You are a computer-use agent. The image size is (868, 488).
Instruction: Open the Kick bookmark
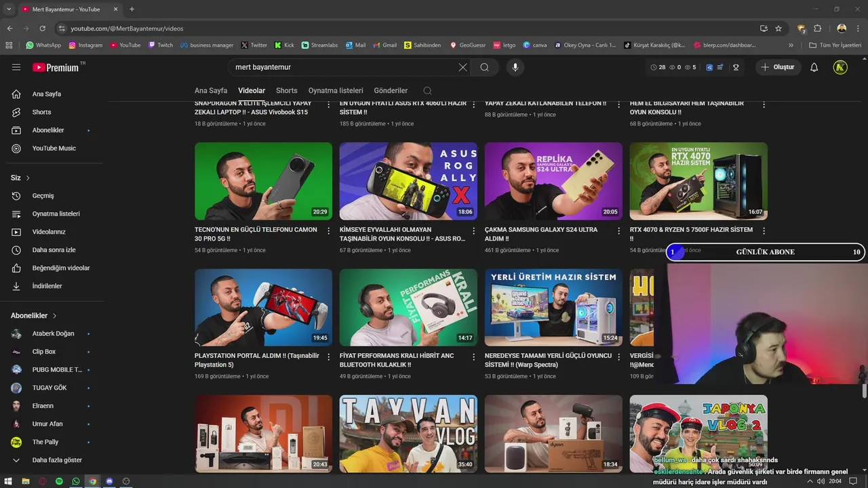pos(284,45)
